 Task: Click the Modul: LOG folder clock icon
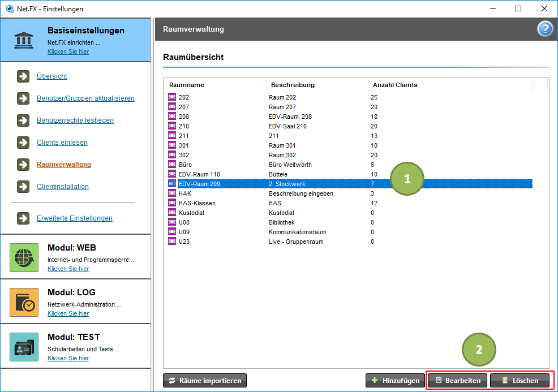(x=24, y=303)
